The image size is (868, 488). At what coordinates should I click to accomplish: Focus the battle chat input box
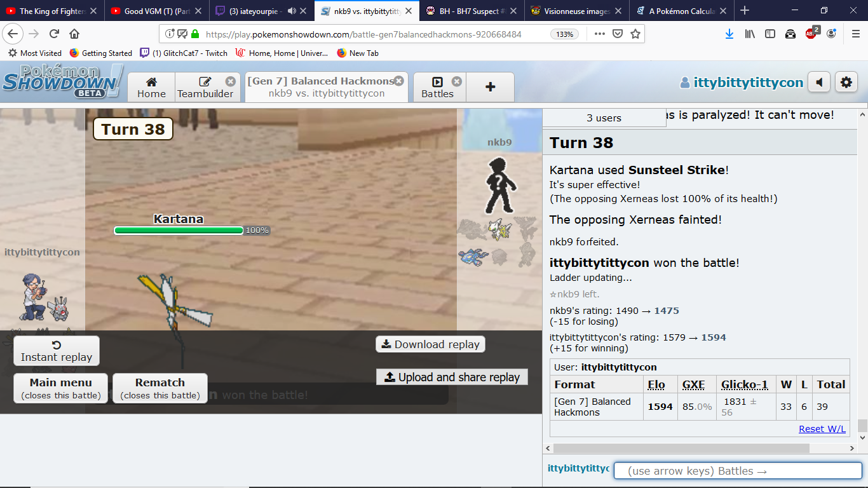(738, 471)
